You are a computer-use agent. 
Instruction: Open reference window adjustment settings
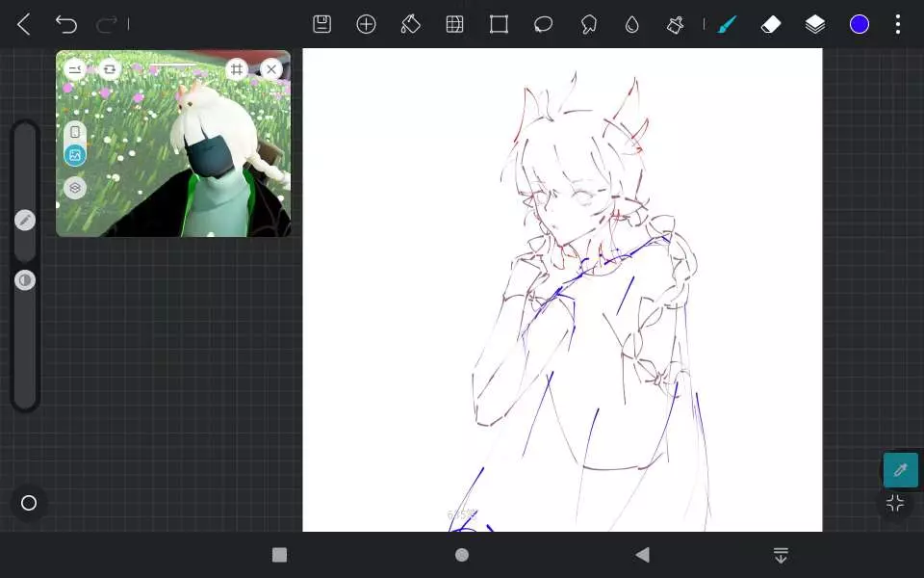tap(75, 69)
